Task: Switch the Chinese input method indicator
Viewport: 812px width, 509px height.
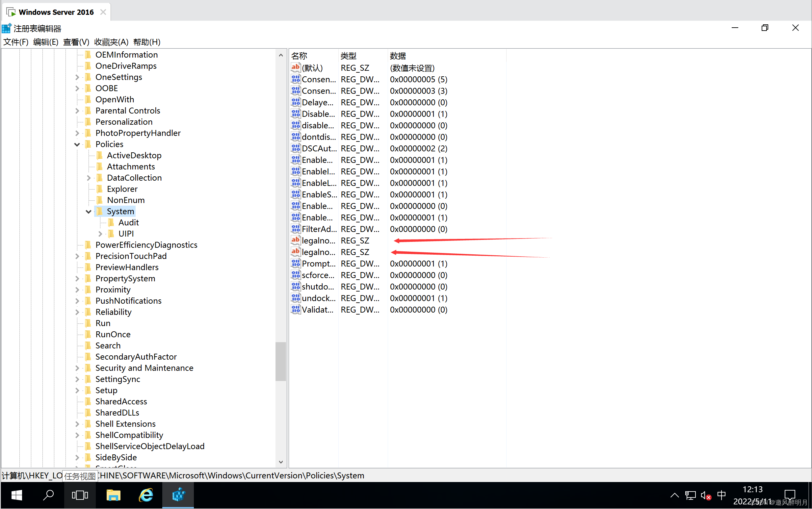Action: (x=721, y=495)
